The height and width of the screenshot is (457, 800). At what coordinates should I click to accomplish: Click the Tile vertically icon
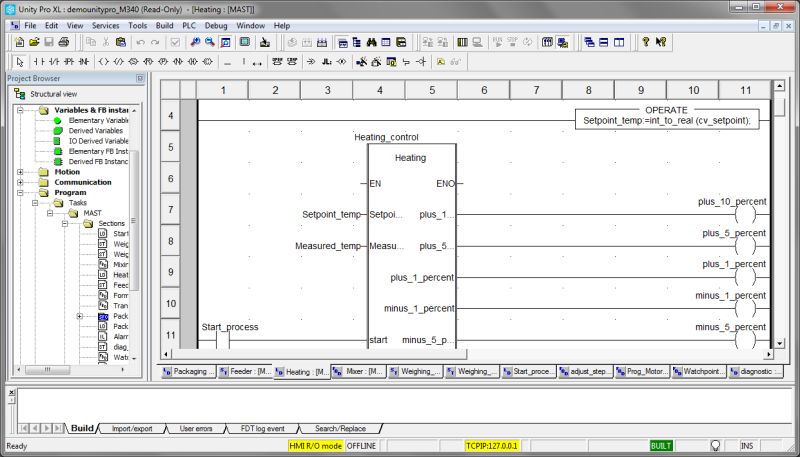pyautogui.click(x=618, y=42)
